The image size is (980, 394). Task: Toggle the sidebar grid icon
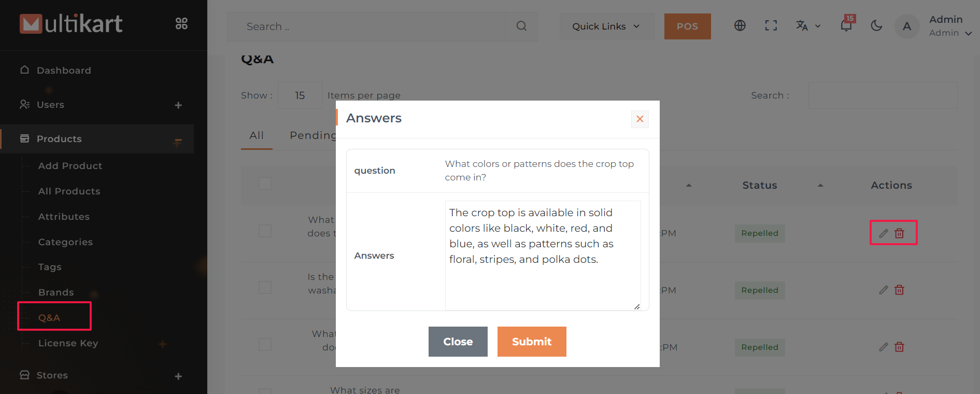pyautogui.click(x=181, y=24)
